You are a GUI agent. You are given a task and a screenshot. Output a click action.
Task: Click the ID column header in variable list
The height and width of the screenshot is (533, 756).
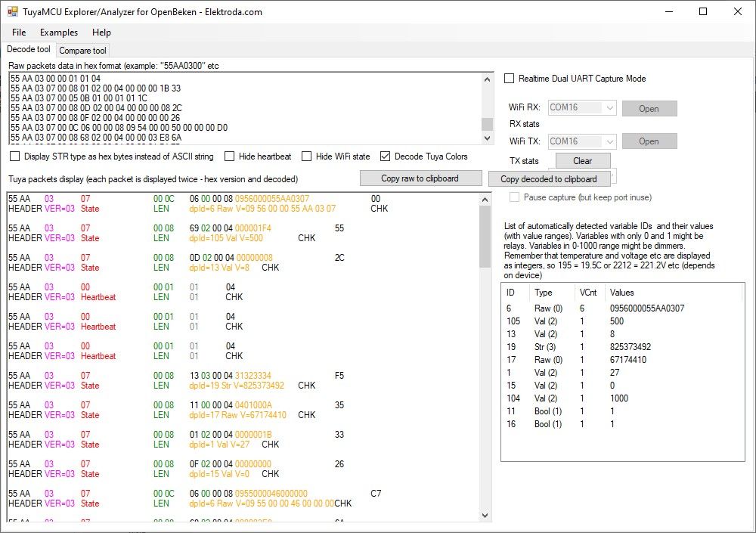(x=516, y=293)
